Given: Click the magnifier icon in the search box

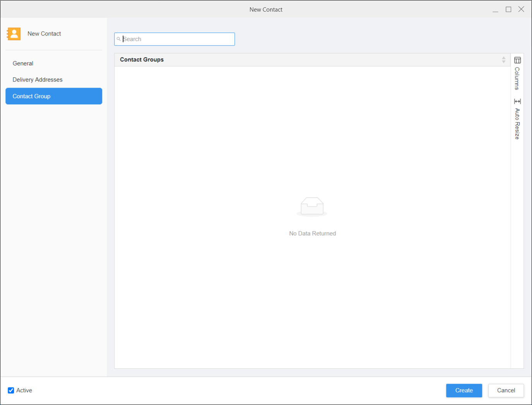Looking at the screenshot, I should pyautogui.click(x=119, y=39).
